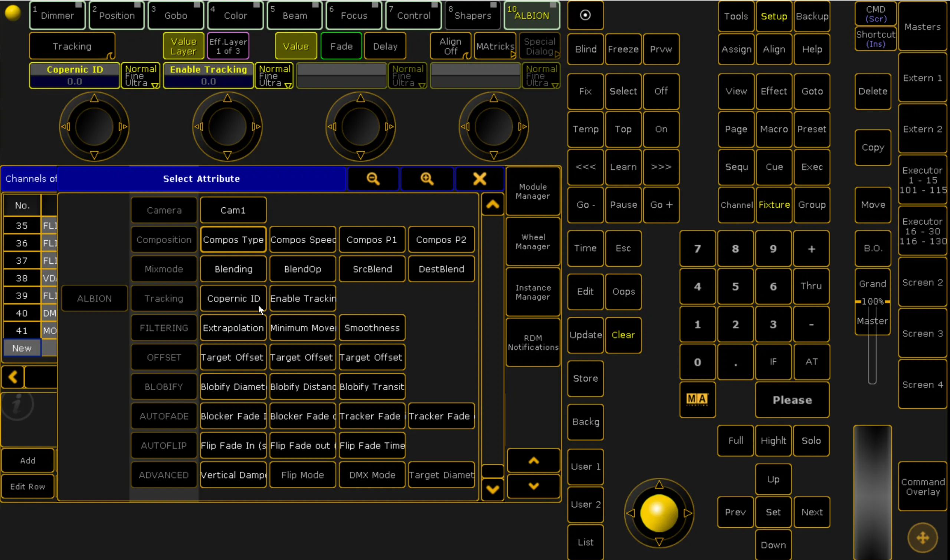The image size is (950, 560).
Task: Click the Please key
Action: point(792,400)
